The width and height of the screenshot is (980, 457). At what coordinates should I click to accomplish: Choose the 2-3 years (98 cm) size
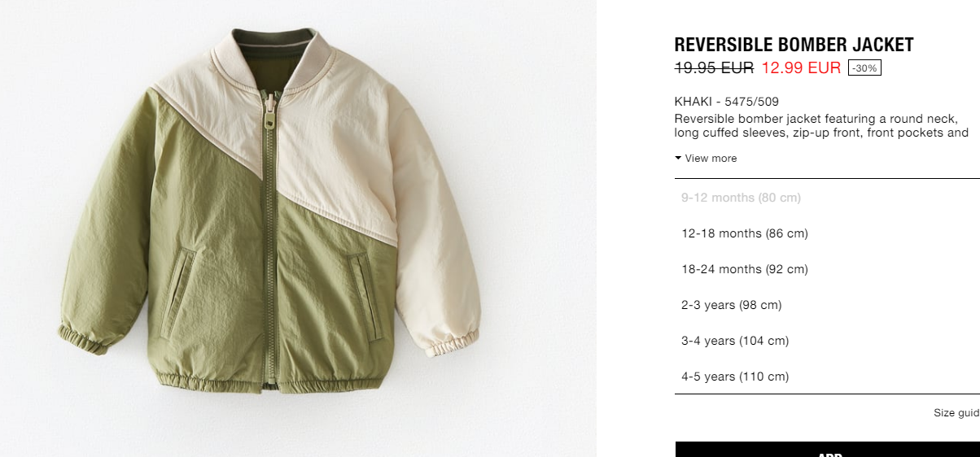(827, 305)
